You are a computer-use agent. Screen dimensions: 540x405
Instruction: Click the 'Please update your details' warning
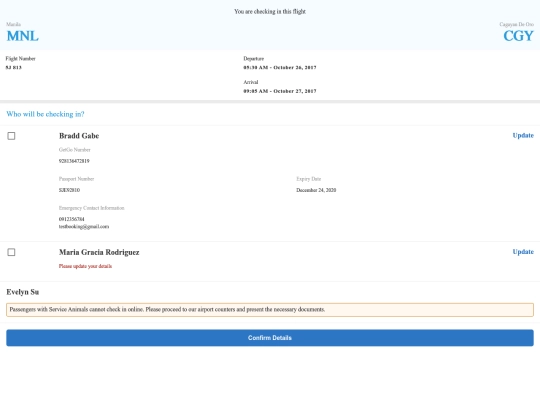[x=85, y=266]
